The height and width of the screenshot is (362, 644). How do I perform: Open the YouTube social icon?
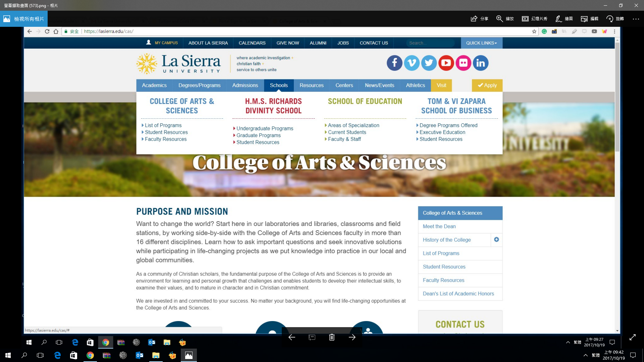pyautogui.click(x=446, y=63)
